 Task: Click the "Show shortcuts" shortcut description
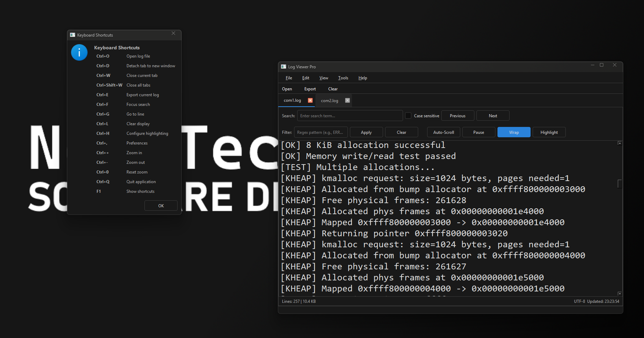(140, 191)
